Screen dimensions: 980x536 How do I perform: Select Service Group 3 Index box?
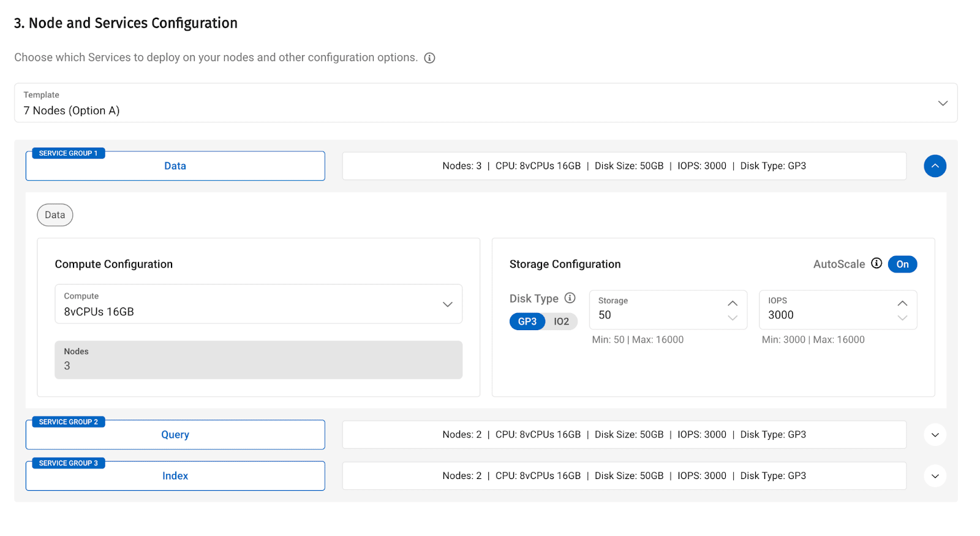tap(175, 476)
